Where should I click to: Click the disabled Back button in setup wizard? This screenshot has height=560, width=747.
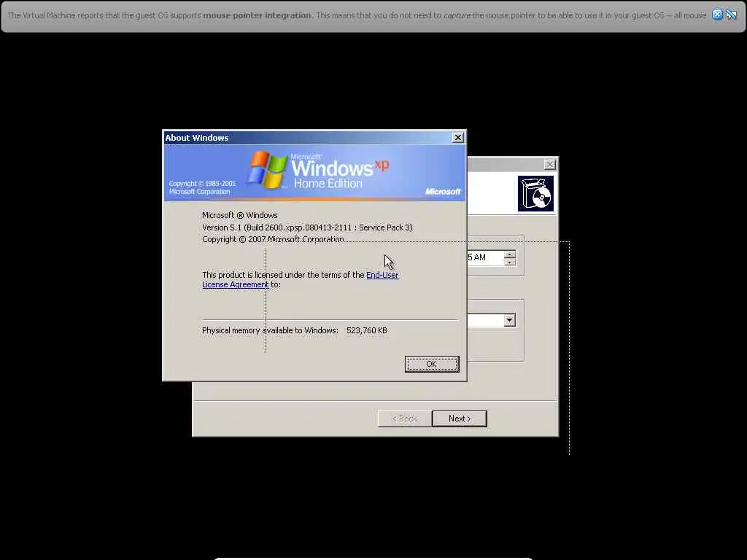point(404,419)
